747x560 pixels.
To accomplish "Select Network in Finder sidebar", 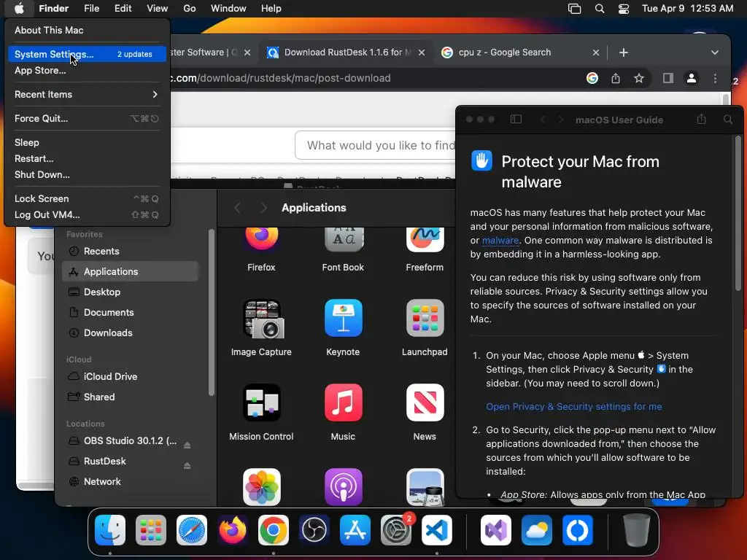I will click(x=130, y=481).
